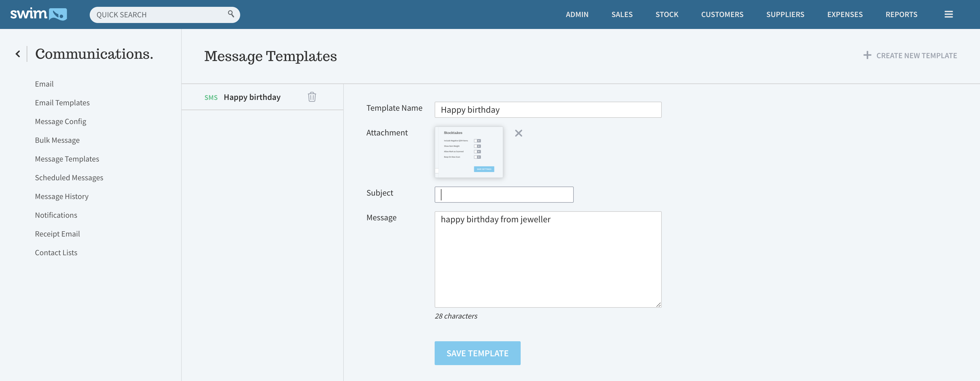
Task: Open the Admin menu
Action: [x=577, y=14]
